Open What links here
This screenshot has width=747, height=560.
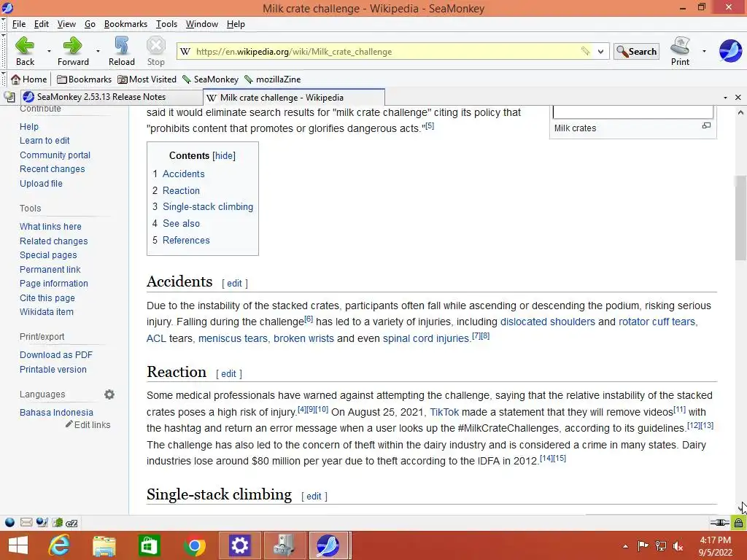pyautogui.click(x=50, y=227)
